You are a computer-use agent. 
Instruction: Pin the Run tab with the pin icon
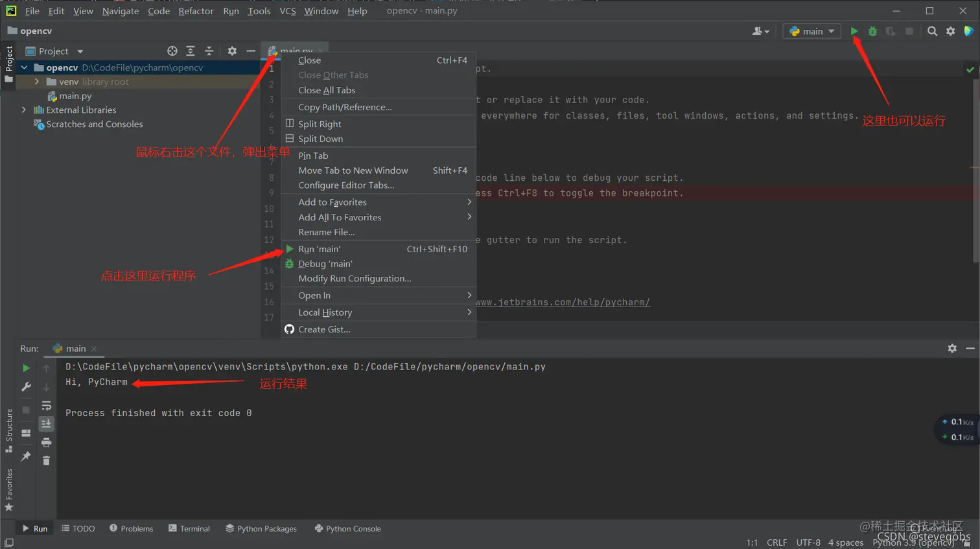click(26, 456)
